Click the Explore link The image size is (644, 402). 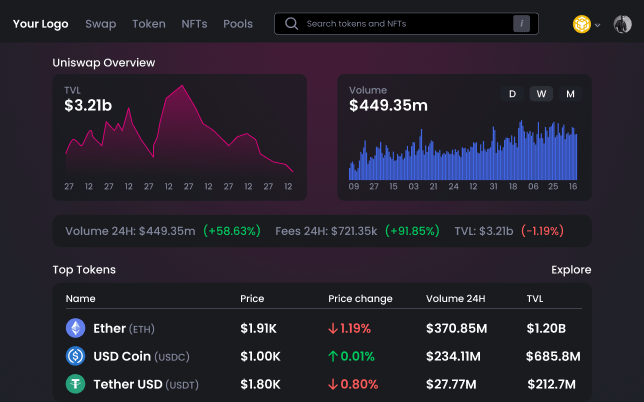(x=571, y=270)
